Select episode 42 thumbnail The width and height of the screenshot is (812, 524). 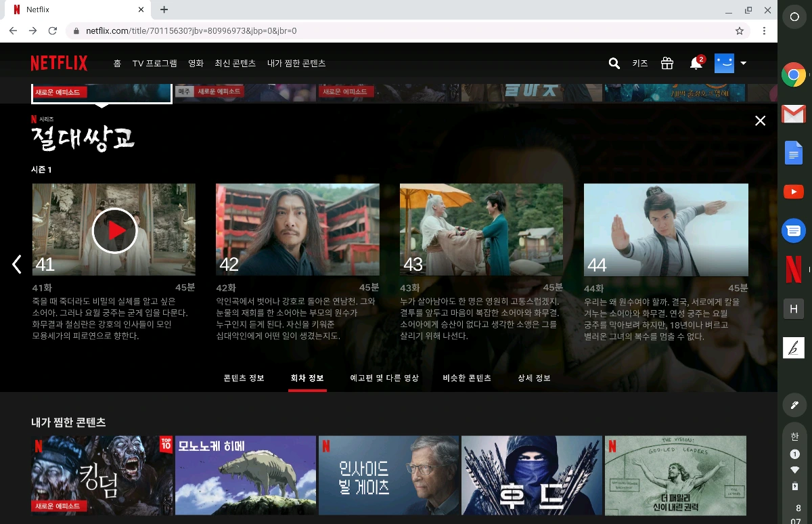pyautogui.click(x=298, y=230)
